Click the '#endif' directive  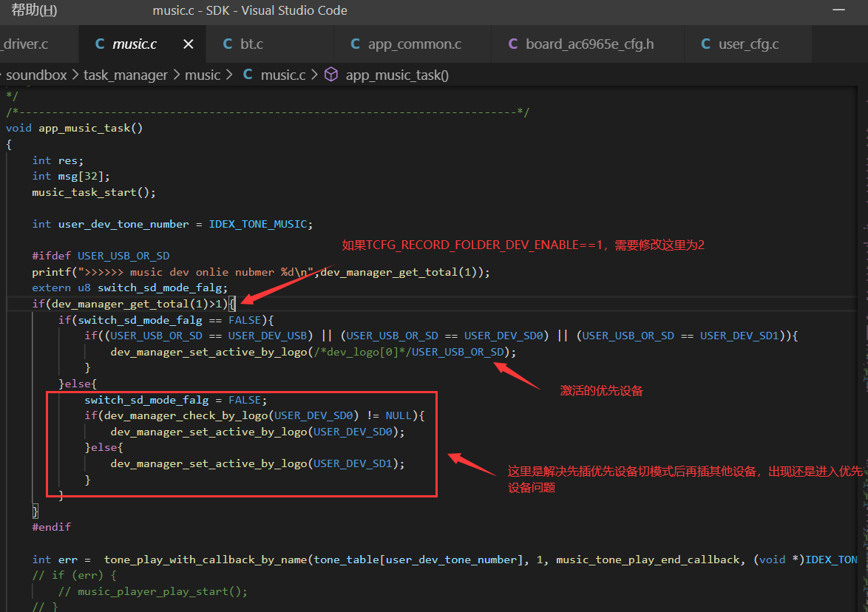click(52, 527)
